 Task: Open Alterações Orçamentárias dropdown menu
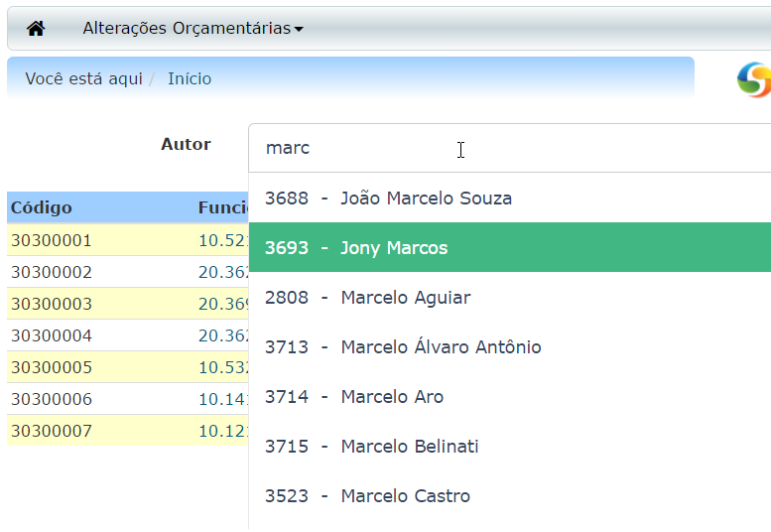pos(193,28)
